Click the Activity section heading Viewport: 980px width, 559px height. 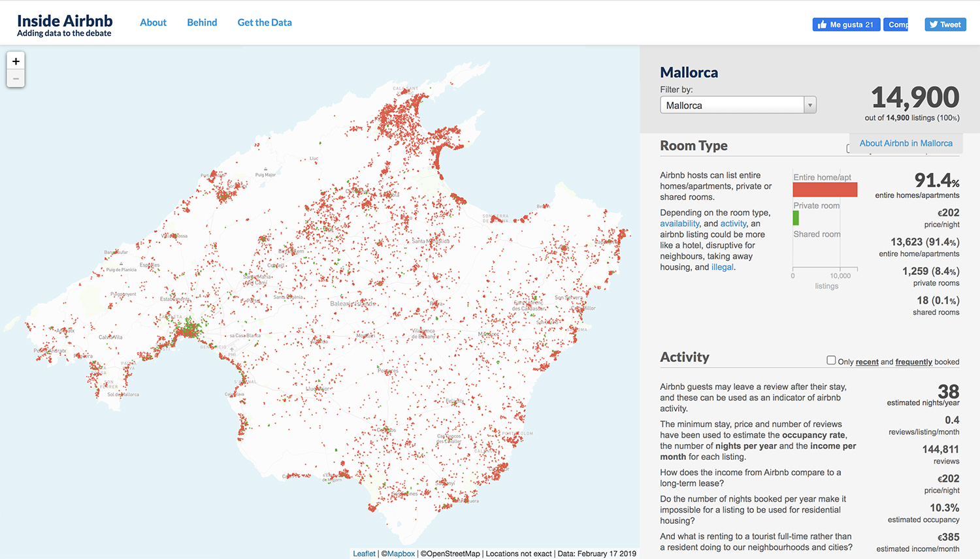pos(685,357)
